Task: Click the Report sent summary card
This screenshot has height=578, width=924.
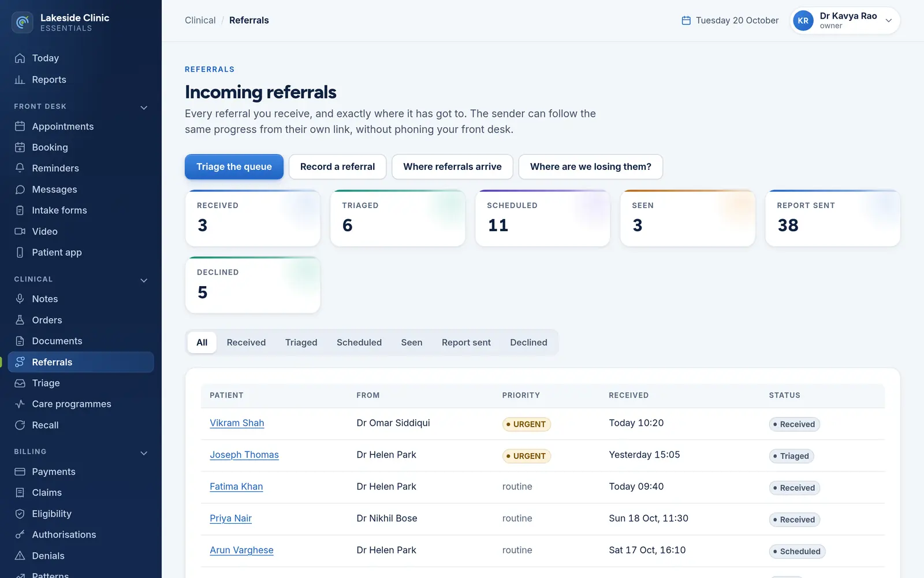Action: pyautogui.click(x=833, y=218)
